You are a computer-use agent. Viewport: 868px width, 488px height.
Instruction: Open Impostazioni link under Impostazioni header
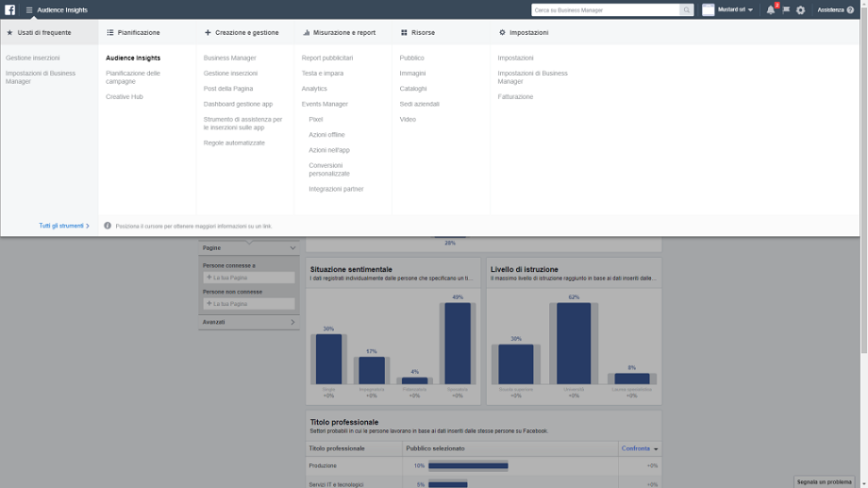click(x=515, y=58)
